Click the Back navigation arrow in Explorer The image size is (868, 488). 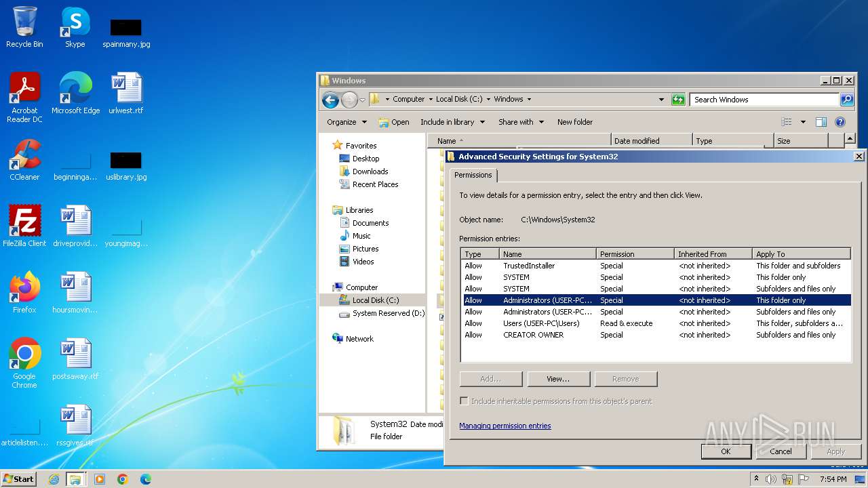click(x=330, y=100)
